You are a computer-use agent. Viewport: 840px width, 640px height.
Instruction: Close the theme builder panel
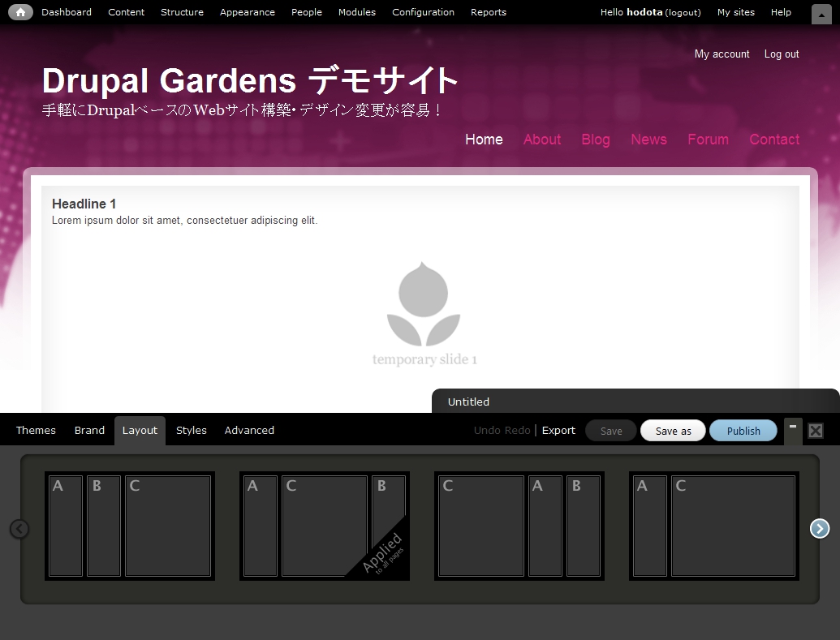coord(816,431)
